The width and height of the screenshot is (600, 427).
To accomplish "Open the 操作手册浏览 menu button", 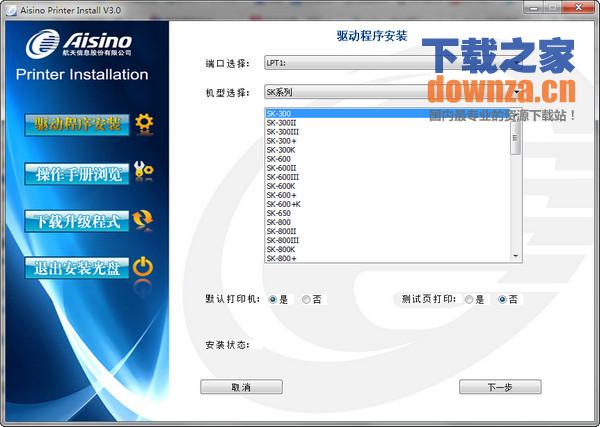I will click(77, 174).
